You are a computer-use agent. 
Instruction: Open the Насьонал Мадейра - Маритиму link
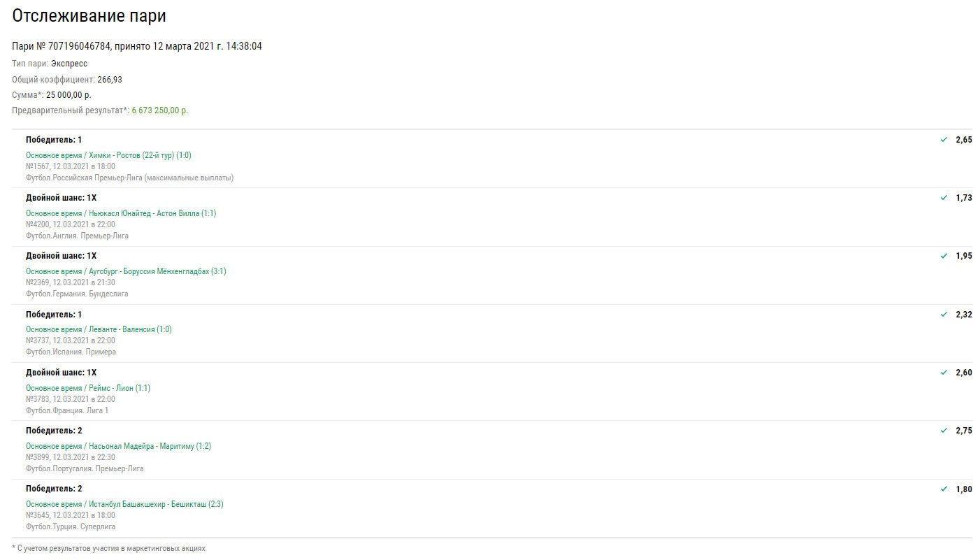coord(118,446)
